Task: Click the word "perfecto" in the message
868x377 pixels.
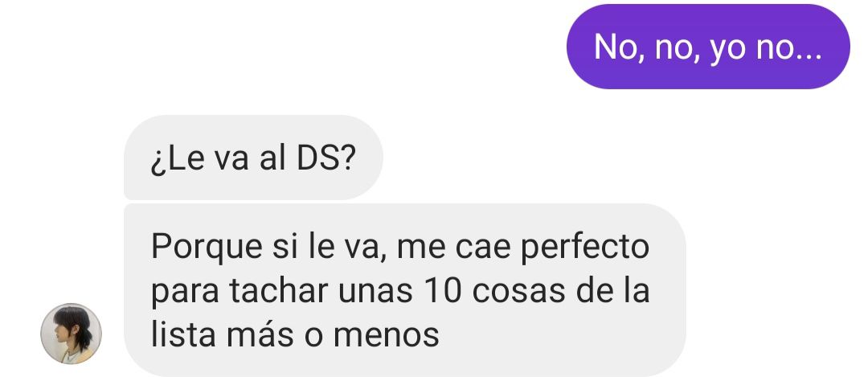Action: (584, 248)
